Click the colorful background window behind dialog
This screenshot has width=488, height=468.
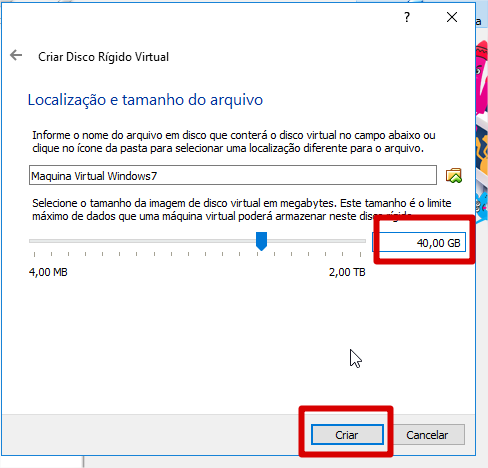(x=482, y=133)
